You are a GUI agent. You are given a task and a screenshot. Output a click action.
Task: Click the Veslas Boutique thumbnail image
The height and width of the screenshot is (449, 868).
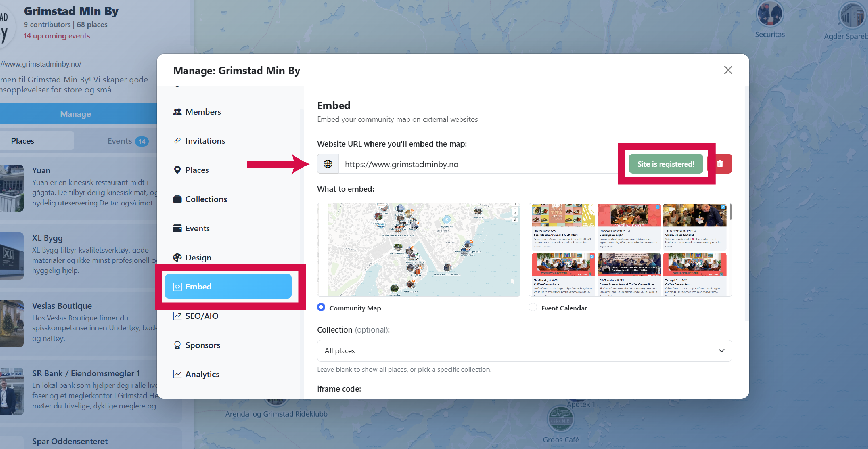12,324
